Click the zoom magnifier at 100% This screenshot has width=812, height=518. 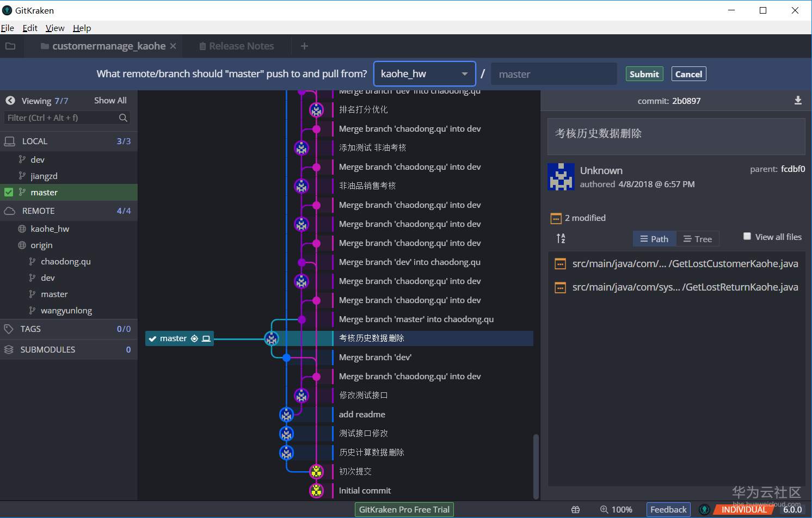(x=604, y=510)
